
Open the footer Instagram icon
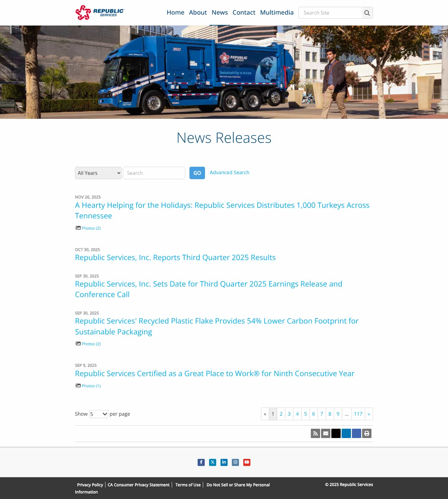[236, 462]
